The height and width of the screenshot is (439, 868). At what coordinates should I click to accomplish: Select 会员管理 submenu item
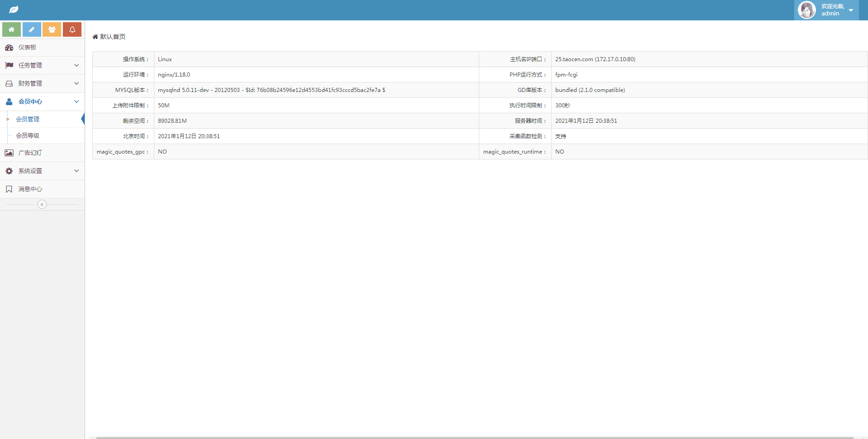28,119
